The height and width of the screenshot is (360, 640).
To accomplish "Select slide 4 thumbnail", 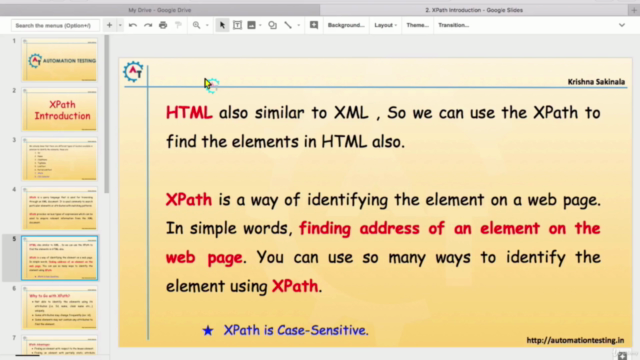I will [60, 208].
